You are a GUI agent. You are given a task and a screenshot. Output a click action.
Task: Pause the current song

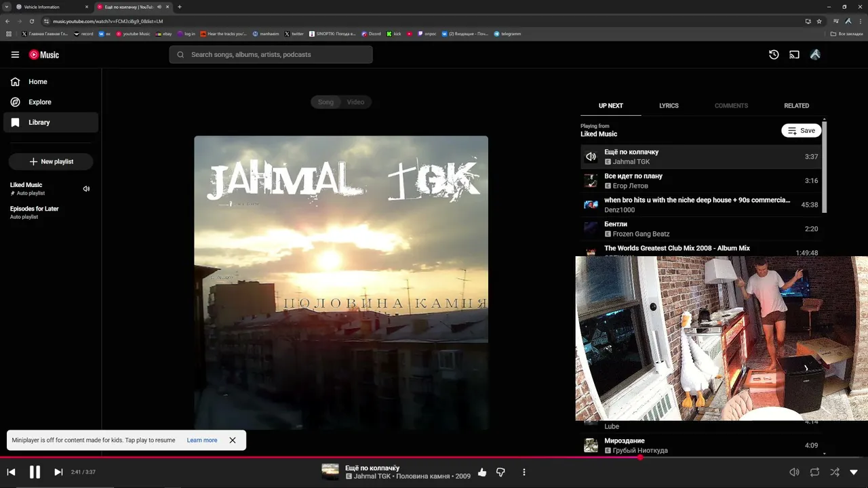pos(35,472)
